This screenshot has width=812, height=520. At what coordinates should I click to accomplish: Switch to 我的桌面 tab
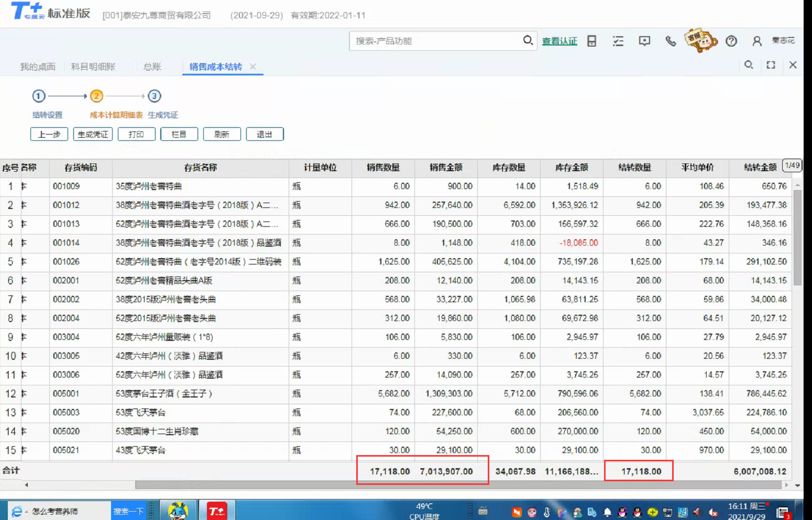tap(38, 67)
